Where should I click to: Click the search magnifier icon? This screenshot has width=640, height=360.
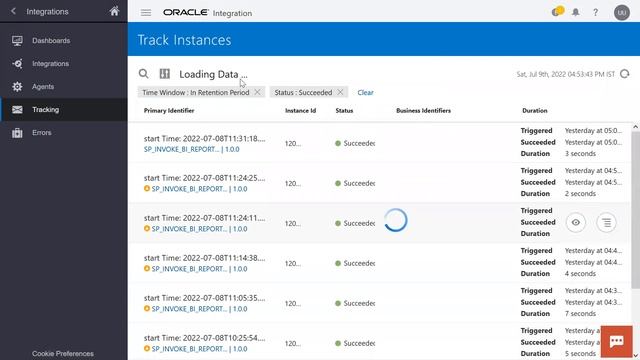(143, 73)
